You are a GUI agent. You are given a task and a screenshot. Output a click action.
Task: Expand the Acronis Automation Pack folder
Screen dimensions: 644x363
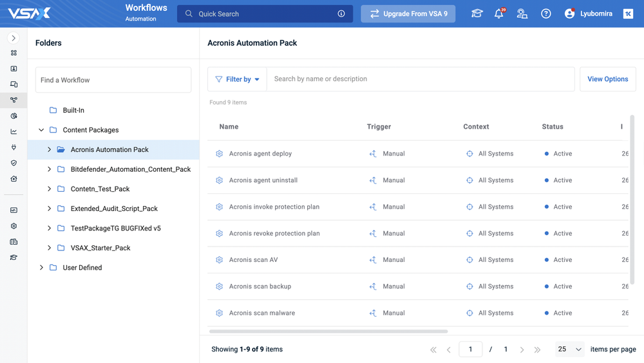coord(49,149)
